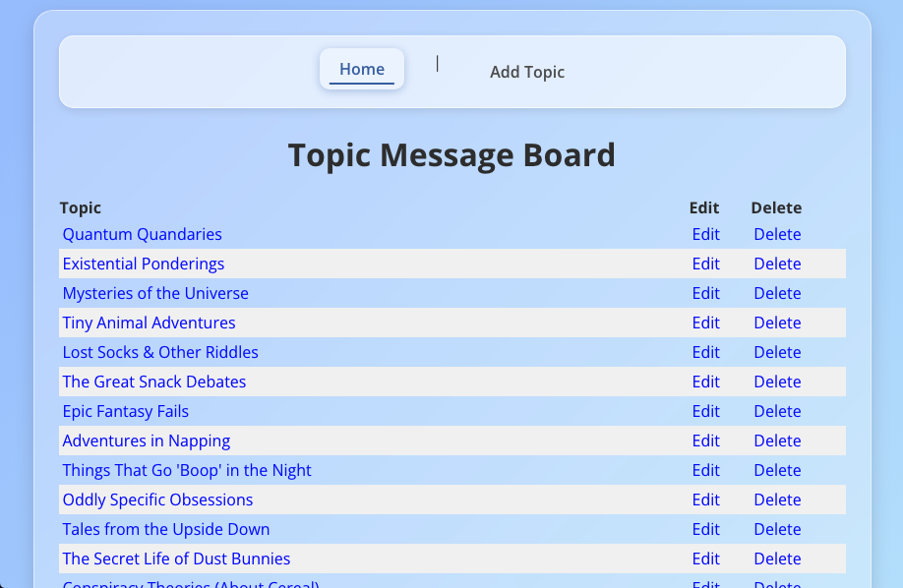
Task: Open The Secret Life of Dust Bunnies
Action: pyautogui.click(x=176, y=559)
